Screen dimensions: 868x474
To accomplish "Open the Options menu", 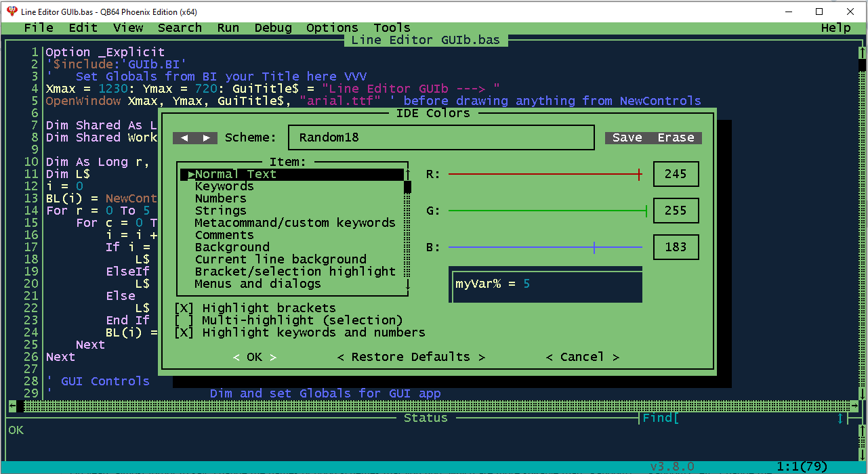I will 332,28.
